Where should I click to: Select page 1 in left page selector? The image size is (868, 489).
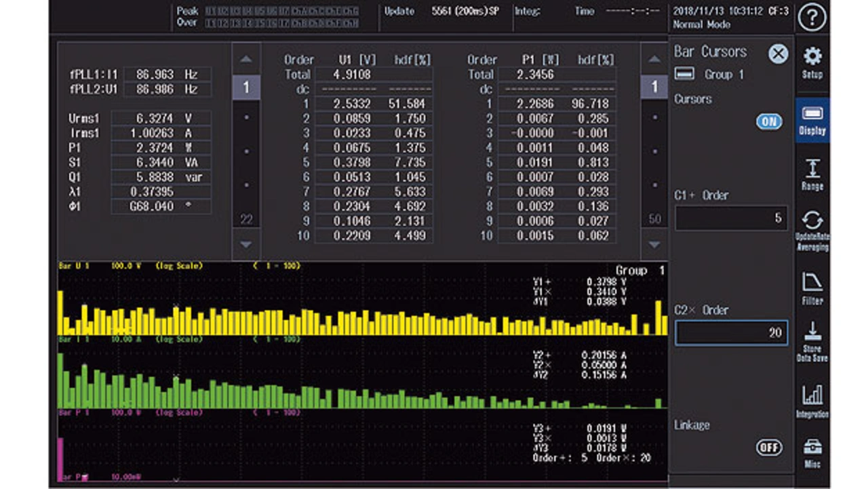tap(246, 87)
